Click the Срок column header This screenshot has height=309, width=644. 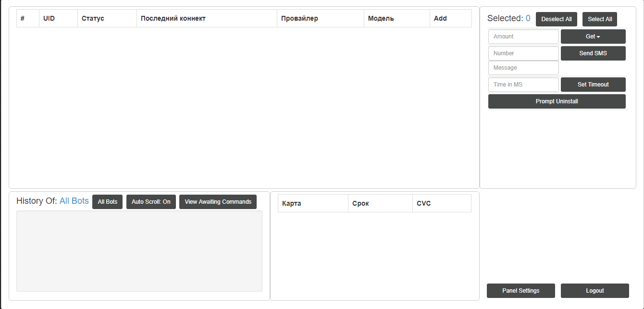[360, 203]
